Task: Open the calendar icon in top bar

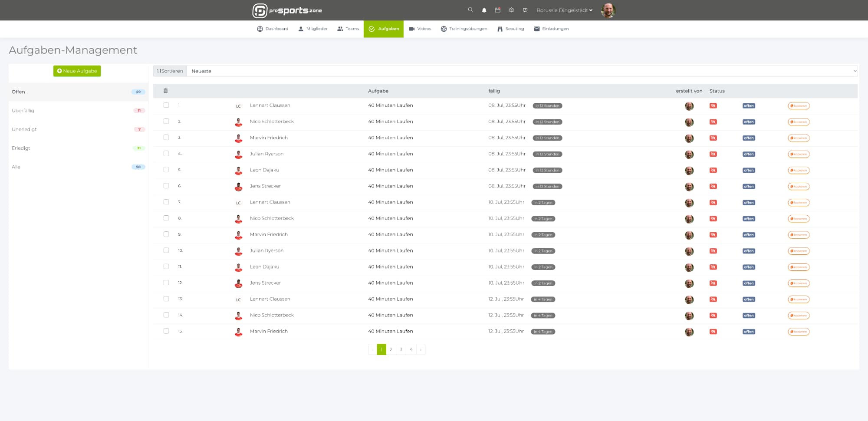Action: coord(497,10)
